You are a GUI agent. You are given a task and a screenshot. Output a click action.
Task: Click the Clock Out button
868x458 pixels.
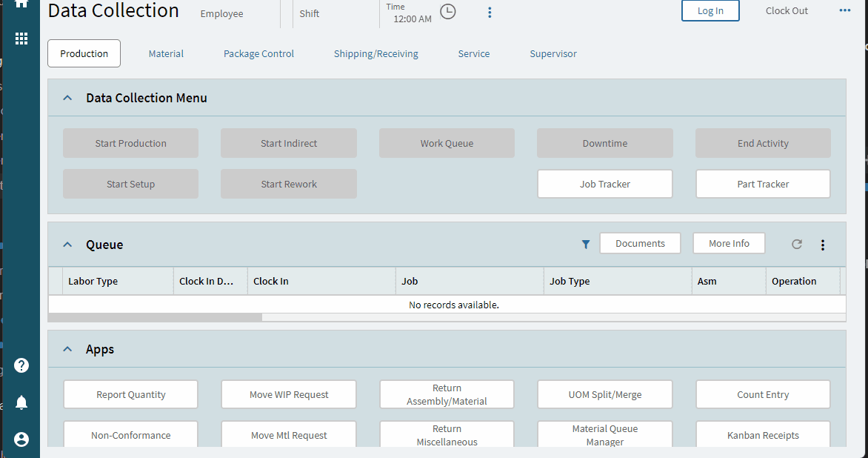coord(787,10)
